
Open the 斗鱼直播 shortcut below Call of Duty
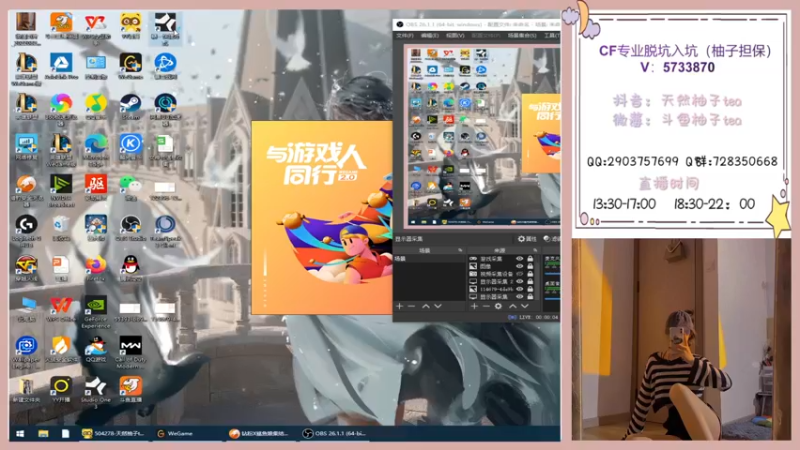point(130,389)
